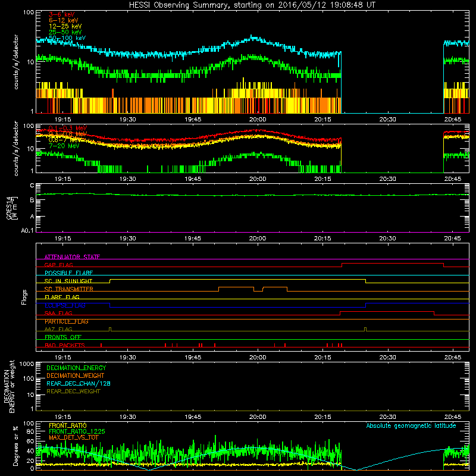Click the 19:45 tick label under MeV panel
Viewport: 476px width, 476px height.
(x=193, y=179)
